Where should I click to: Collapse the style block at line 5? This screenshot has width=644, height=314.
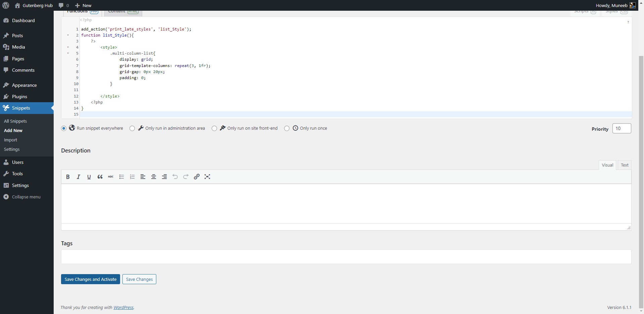click(x=69, y=53)
